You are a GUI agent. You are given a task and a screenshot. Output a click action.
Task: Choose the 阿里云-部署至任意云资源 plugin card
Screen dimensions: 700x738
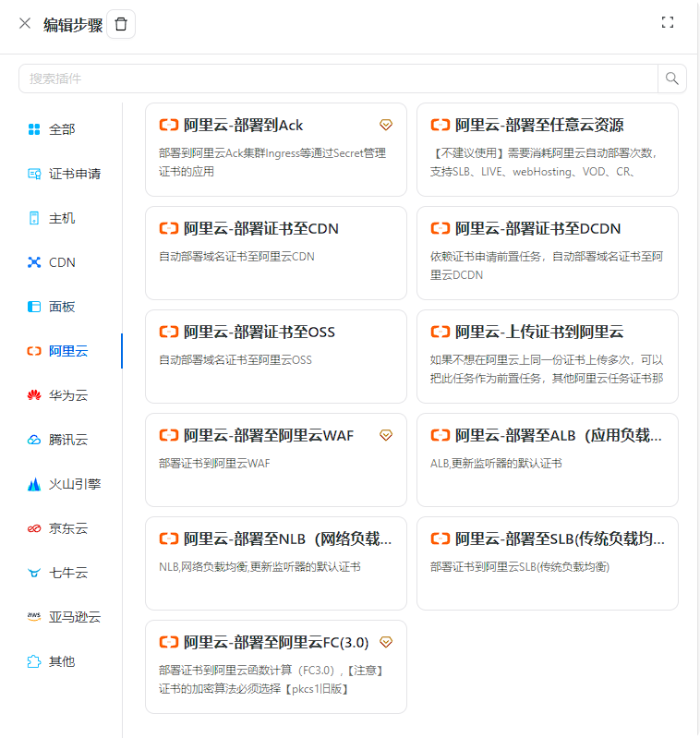pos(548,150)
